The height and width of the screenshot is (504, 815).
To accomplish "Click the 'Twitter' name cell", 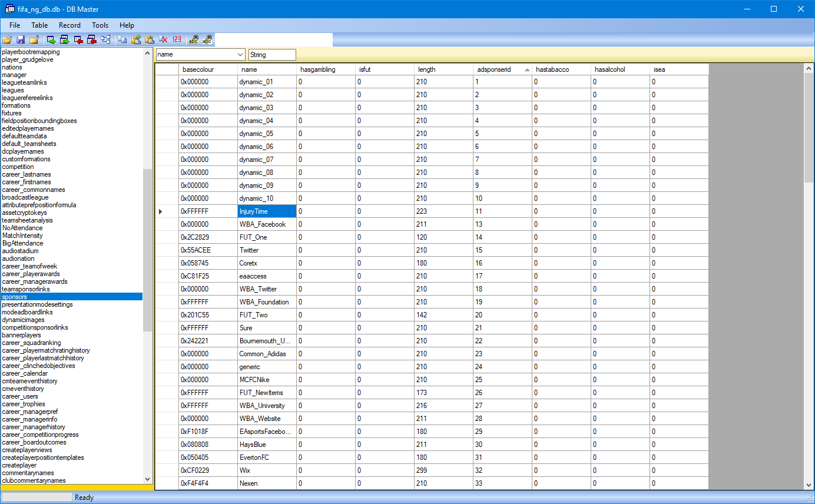I will pos(267,250).
